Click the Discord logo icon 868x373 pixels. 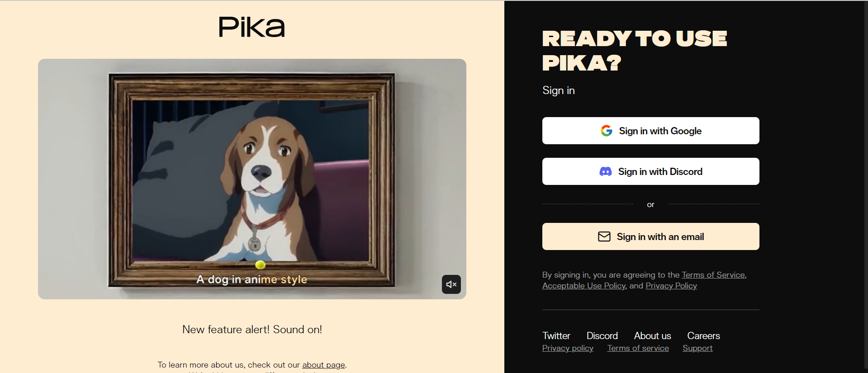pyautogui.click(x=606, y=172)
